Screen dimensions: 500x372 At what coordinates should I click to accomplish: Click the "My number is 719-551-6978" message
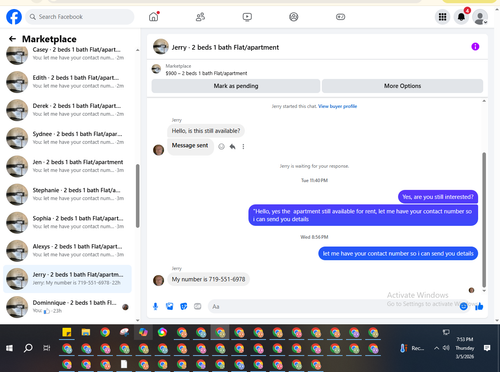pyautogui.click(x=208, y=279)
